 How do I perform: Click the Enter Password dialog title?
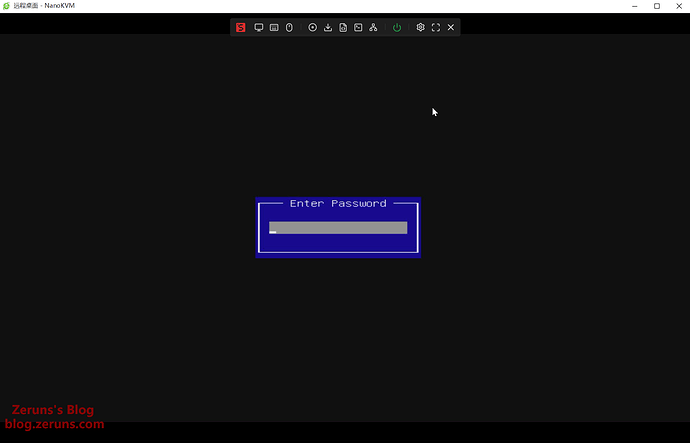338,204
